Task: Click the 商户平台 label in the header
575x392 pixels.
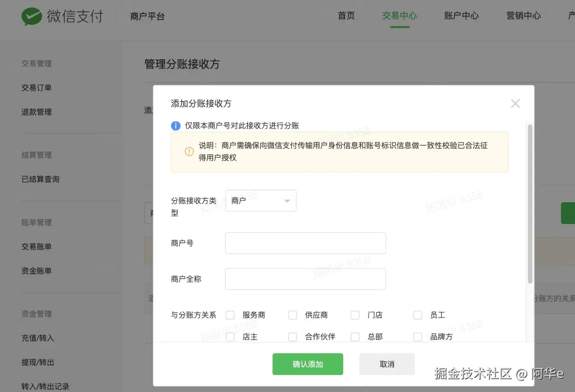Action: pyautogui.click(x=147, y=17)
